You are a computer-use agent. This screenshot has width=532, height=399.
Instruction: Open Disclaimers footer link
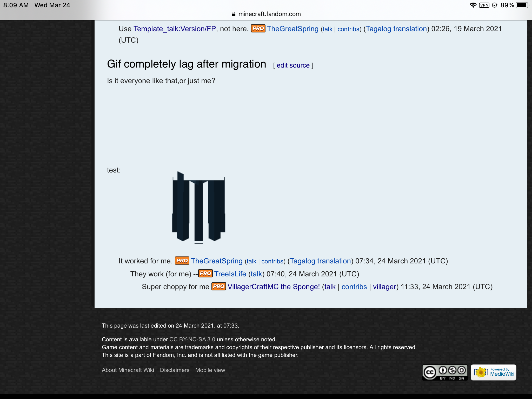click(x=175, y=370)
